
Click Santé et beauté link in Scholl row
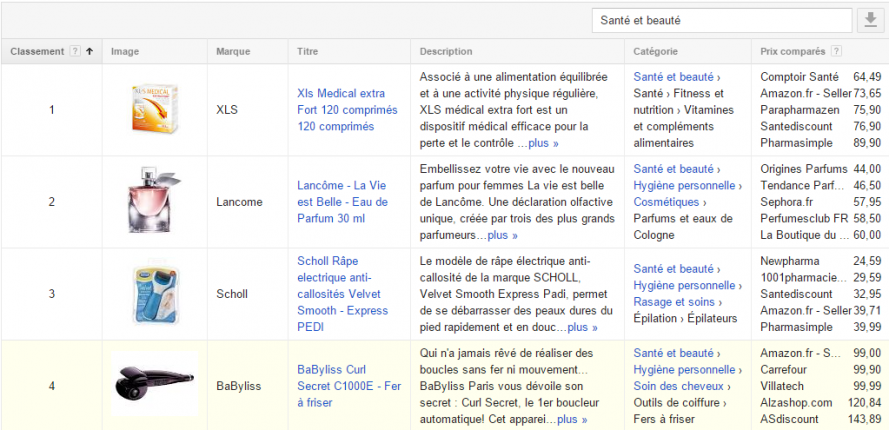coord(673,268)
